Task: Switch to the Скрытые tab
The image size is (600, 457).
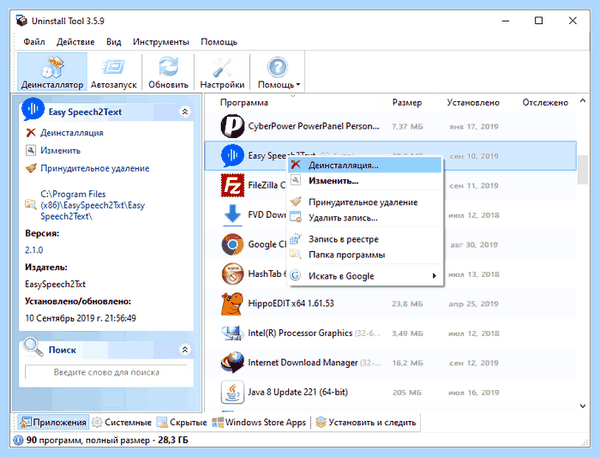Action: (182, 422)
